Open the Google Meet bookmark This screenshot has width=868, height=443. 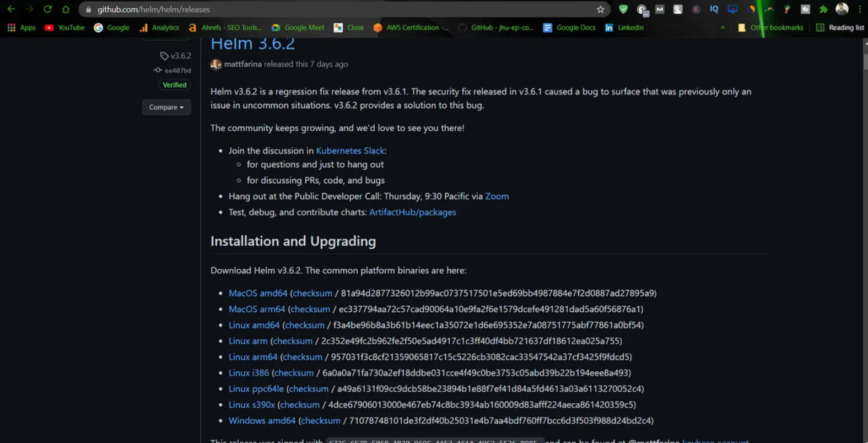[298, 28]
